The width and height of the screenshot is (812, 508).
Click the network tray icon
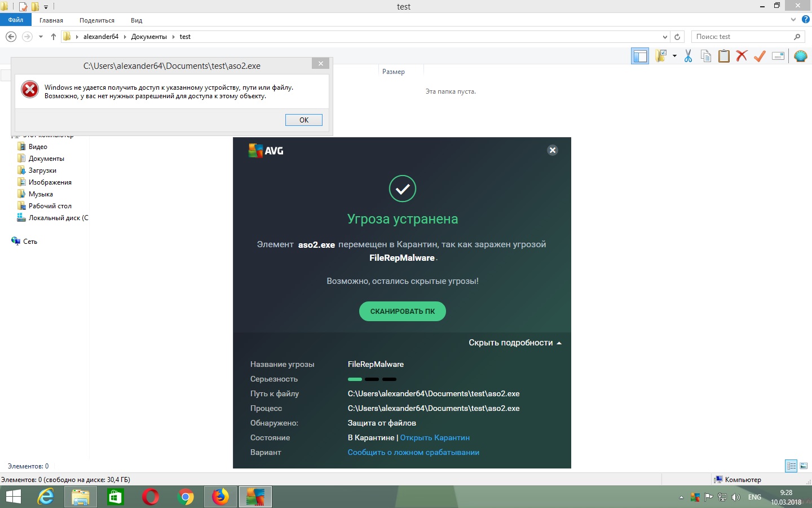(x=722, y=497)
